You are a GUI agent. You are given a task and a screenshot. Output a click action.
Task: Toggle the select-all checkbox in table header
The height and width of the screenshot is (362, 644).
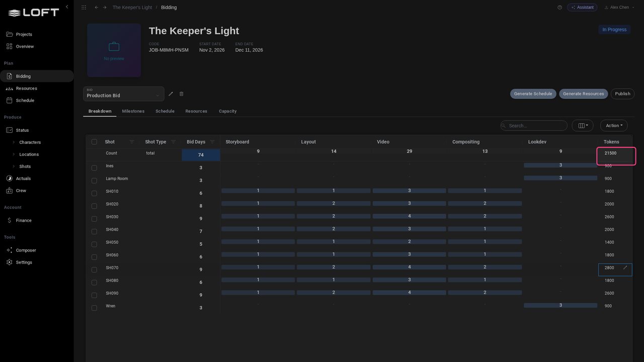(x=94, y=142)
